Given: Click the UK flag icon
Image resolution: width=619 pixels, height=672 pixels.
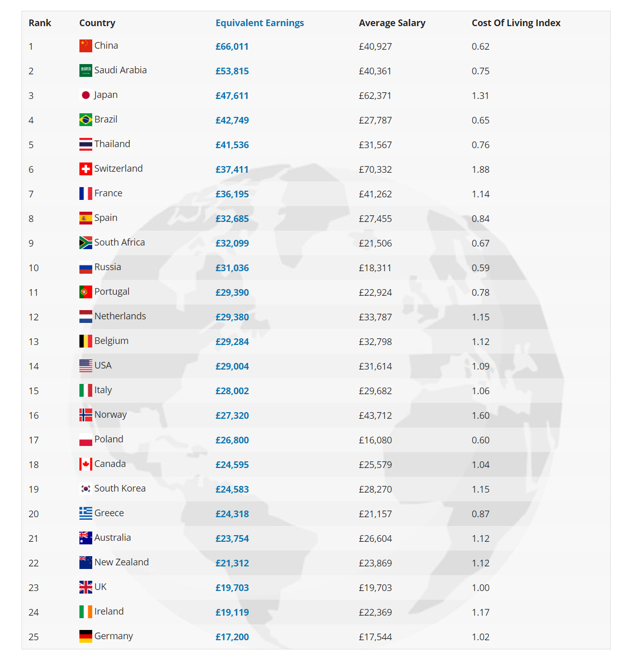Looking at the screenshot, I should (86, 587).
